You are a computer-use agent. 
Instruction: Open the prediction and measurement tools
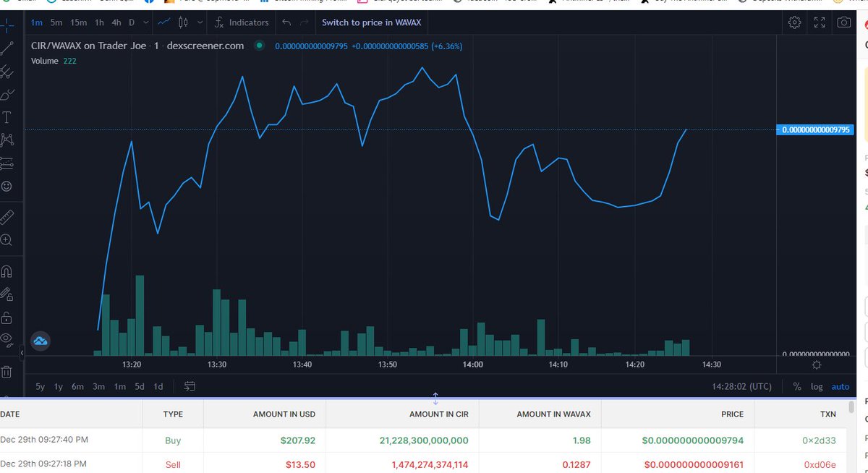point(7,163)
